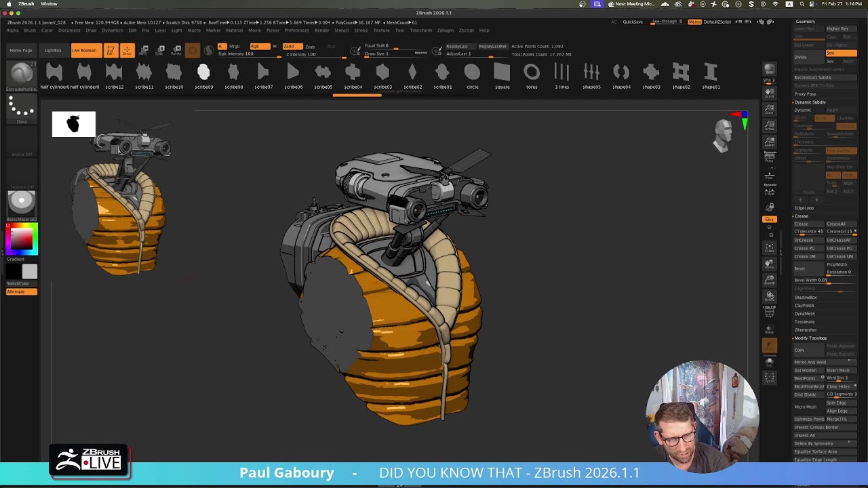Collapse the Crease section
Image resolution: width=868 pixels, height=488 pixels.
pos(801,216)
